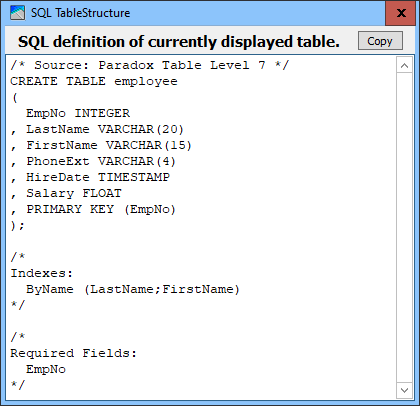Click the 'PhoneExt VARCHAR(4)' line
This screenshot has width=420, height=406.
click(x=93, y=161)
